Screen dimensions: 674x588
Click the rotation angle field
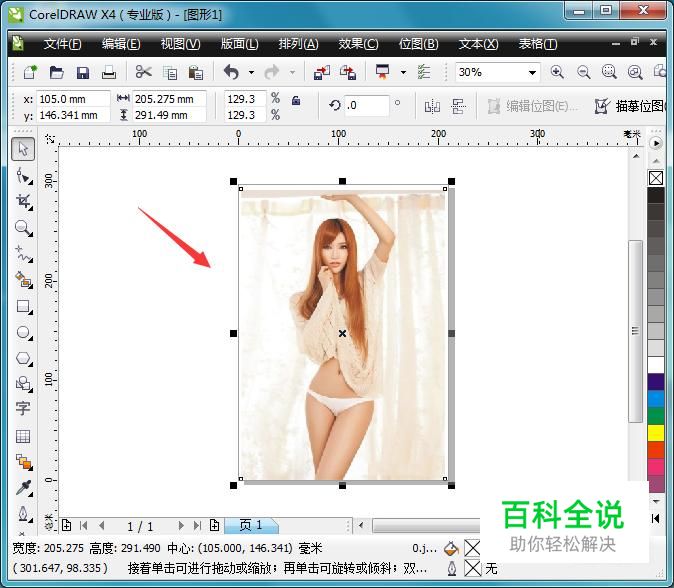pyautogui.click(x=367, y=105)
